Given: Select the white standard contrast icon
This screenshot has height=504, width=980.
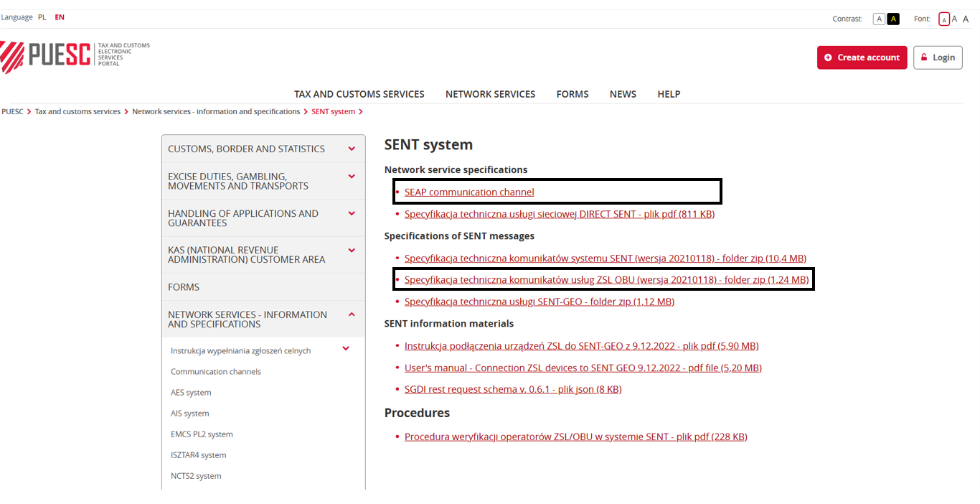Looking at the screenshot, I should pos(878,19).
